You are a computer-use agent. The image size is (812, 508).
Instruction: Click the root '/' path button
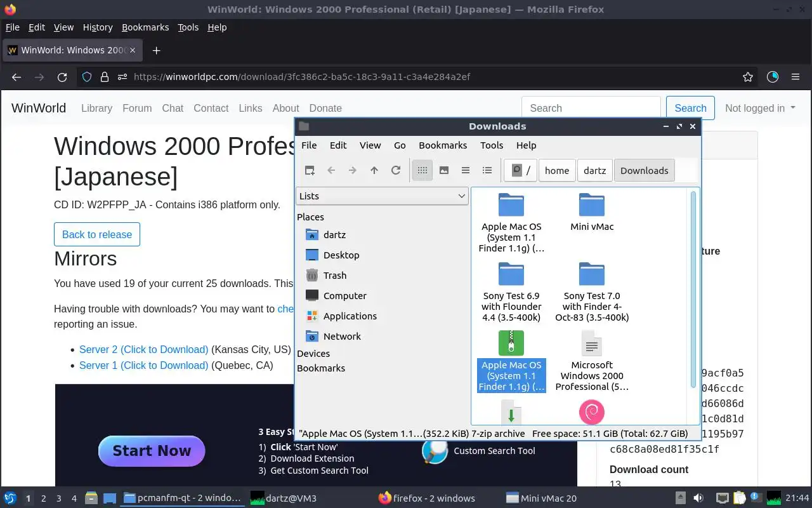pos(521,170)
